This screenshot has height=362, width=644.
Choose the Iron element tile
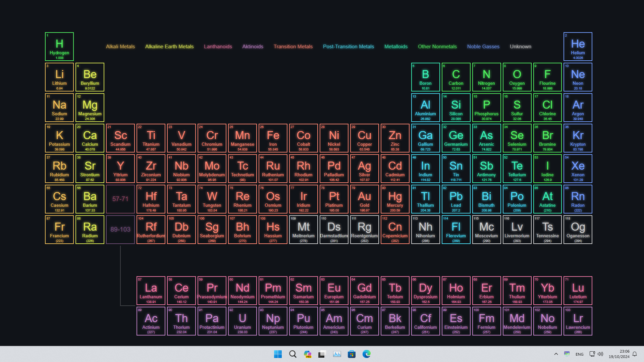pos(273,138)
